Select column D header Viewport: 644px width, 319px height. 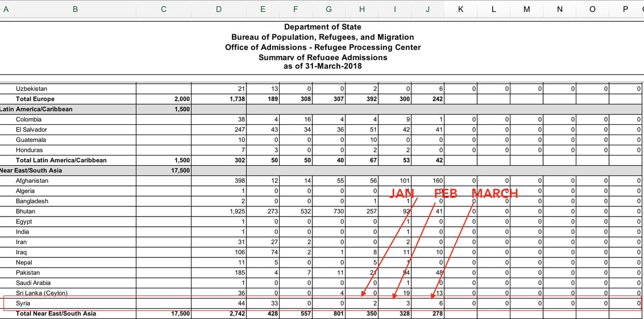[218, 9]
